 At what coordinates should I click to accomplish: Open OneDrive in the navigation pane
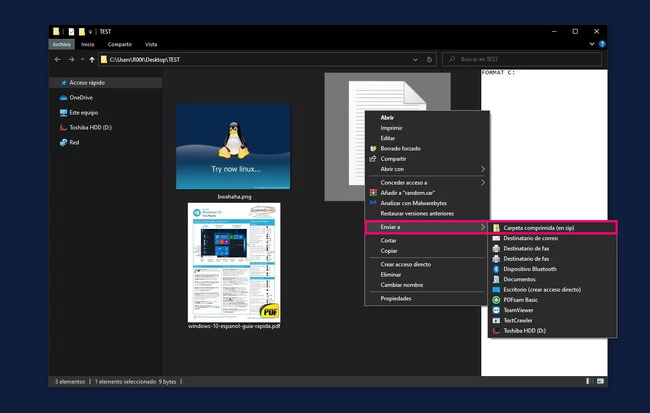[81, 97]
